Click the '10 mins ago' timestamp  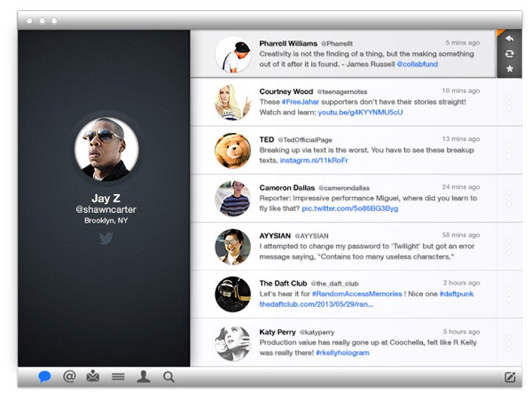(461, 91)
